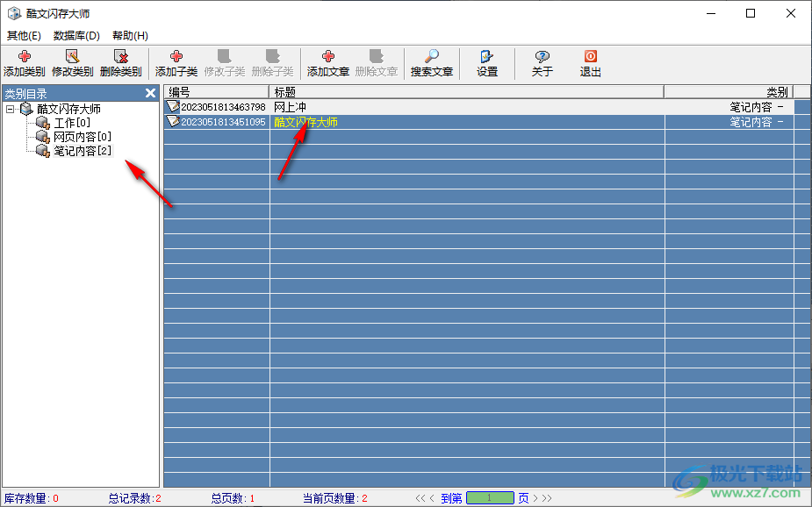Sort by the 类别 column header
This screenshot has width=812, height=507.
[729, 92]
